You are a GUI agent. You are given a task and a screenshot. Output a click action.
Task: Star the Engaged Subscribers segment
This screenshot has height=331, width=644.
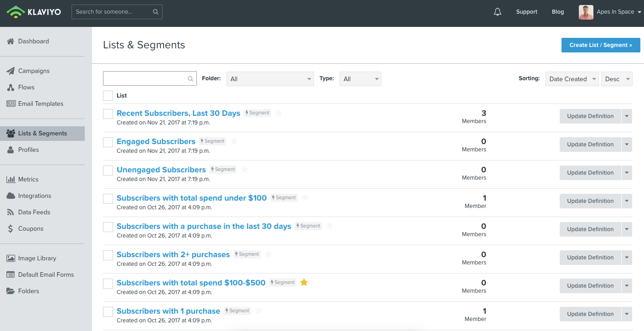pyautogui.click(x=234, y=141)
